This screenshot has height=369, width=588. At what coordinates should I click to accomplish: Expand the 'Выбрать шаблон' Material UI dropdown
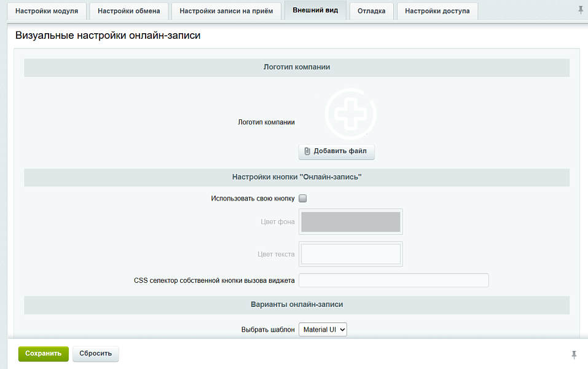point(323,330)
